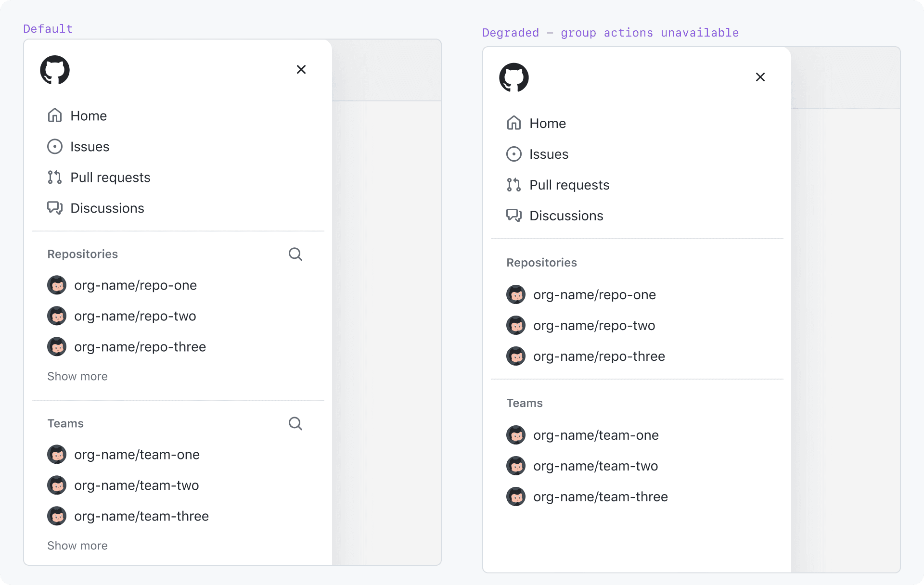The height and width of the screenshot is (585, 924).
Task: Select org-name/team-one in the Default Teams list
Action: coord(136,454)
